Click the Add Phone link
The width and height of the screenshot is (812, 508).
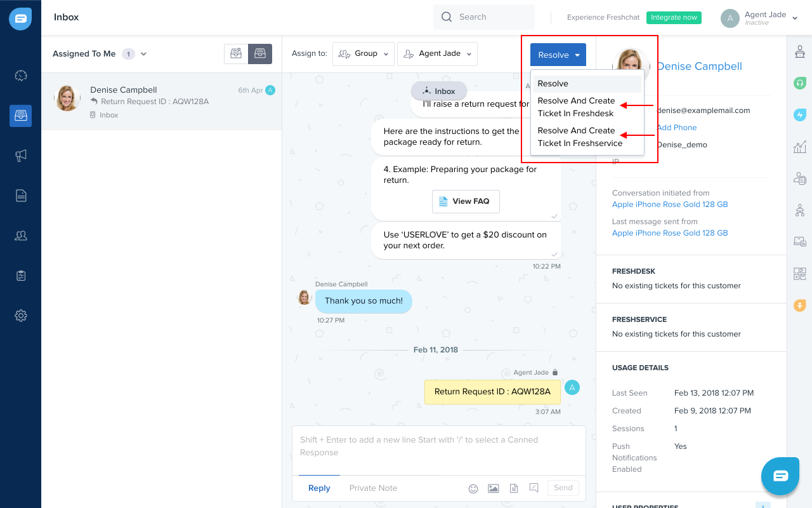coord(676,128)
